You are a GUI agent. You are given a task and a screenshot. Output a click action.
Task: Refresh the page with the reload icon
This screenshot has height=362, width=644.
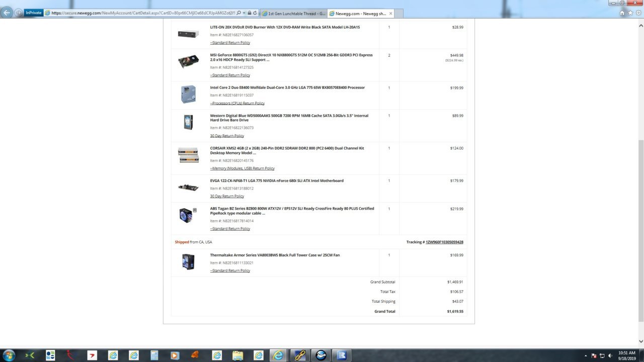pos(255,13)
